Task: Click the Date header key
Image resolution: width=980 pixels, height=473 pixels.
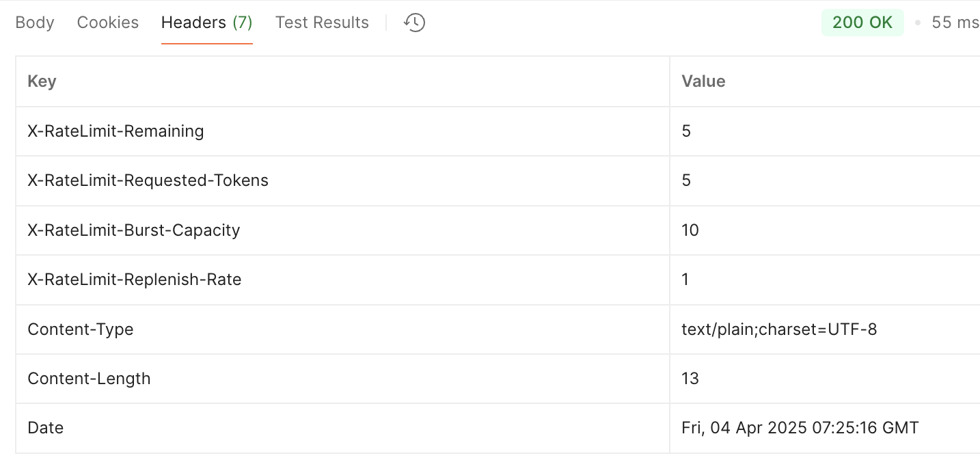Action: [x=45, y=428]
